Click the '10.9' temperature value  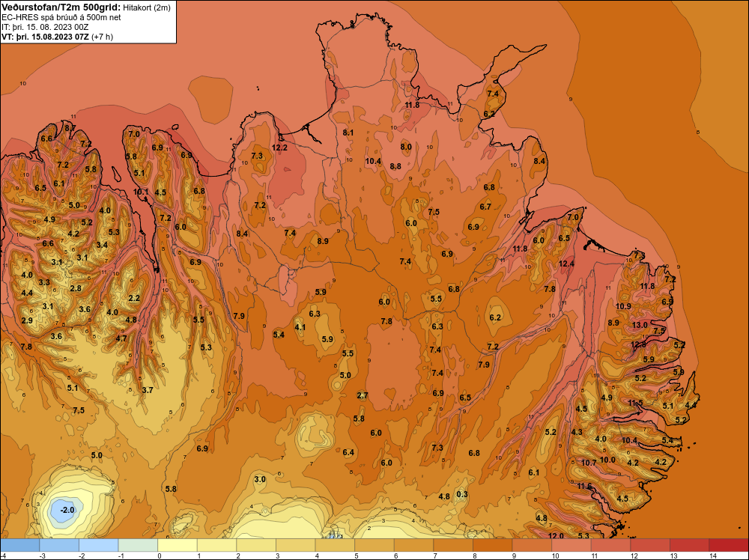coord(623,306)
